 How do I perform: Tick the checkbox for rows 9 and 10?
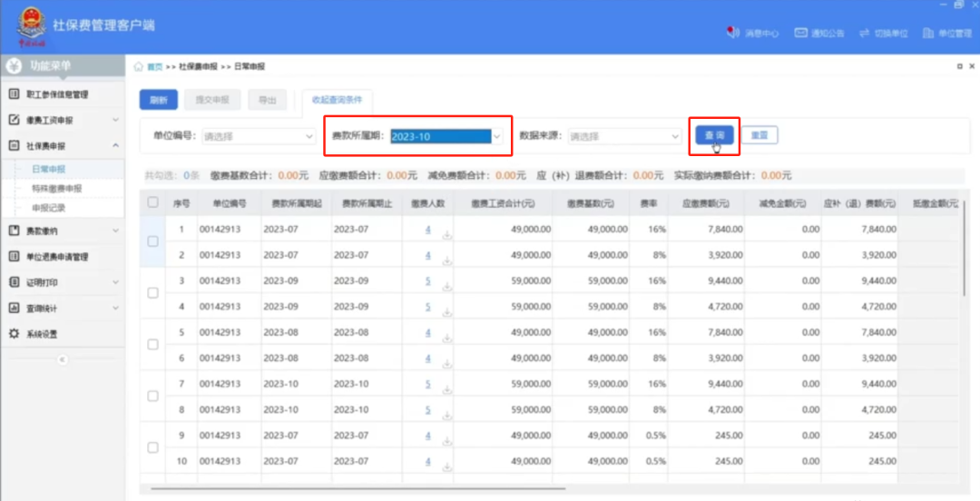pos(152,447)
